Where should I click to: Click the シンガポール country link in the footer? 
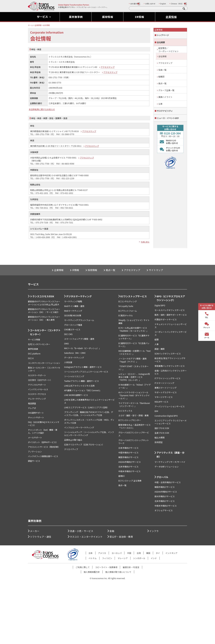click(x=139, y=558)
